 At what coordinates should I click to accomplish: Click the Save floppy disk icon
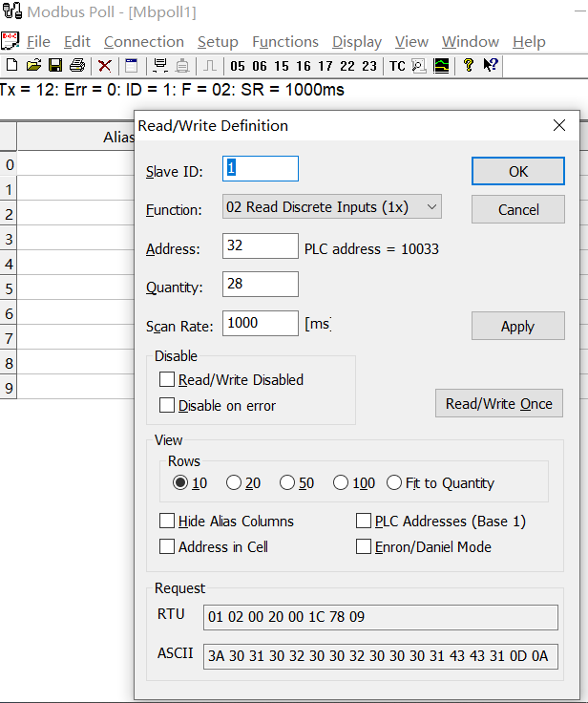click(55, 66)
